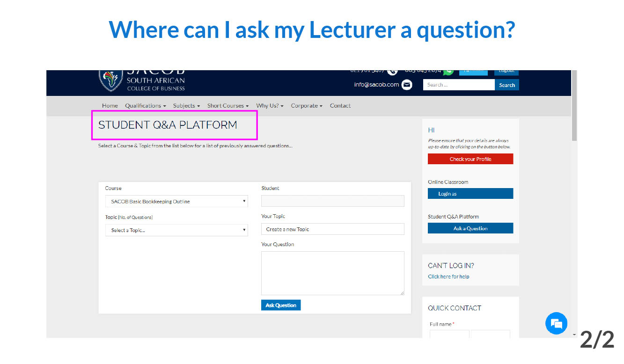This screenshot has height=364, width=624.
Task: Open the Select a Topic dropdown
Action: click(x=176, y=230)
